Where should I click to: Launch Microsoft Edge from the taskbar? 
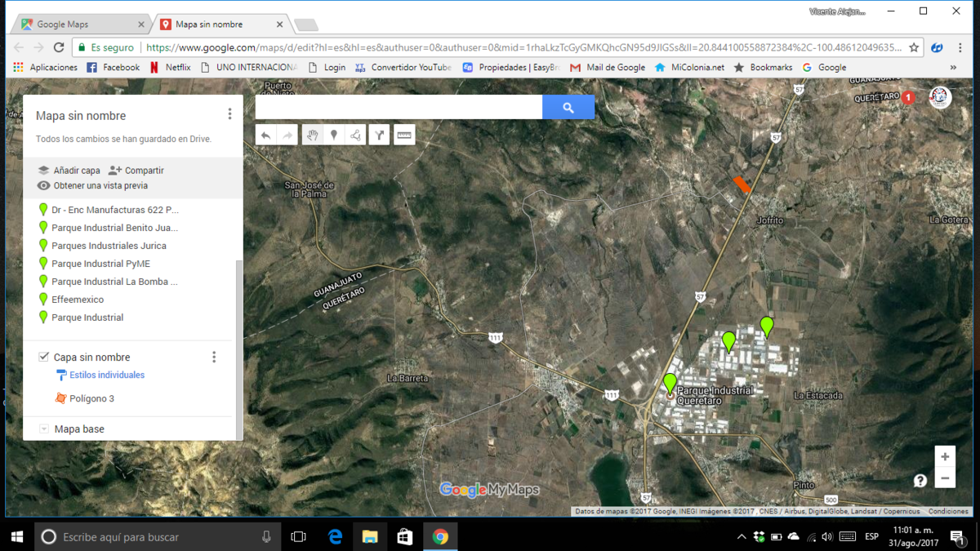[x=336, y=536]
